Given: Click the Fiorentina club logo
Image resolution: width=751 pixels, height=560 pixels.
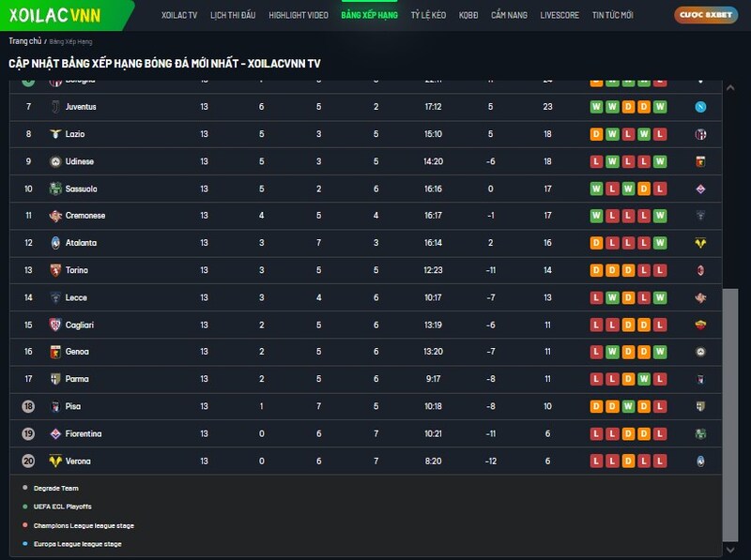Looking at the screenshot, I should [55, 433].
